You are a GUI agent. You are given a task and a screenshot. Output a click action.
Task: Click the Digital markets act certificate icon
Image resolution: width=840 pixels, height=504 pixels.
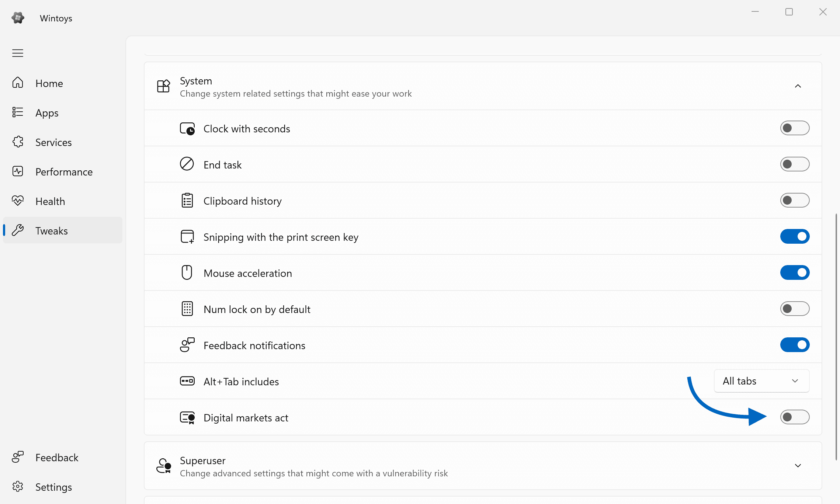(x=187, y=418)
